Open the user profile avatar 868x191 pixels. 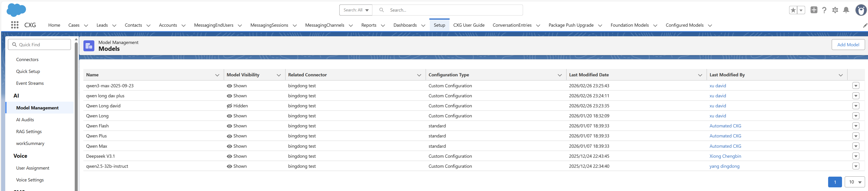(861, 10)
